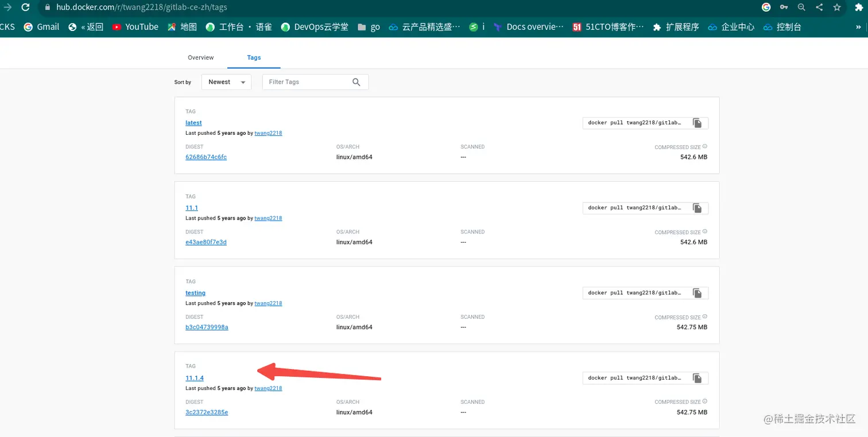Click the address bar lock icon
Viewport: 868px width, 437px height.
[x=48, y=7]
